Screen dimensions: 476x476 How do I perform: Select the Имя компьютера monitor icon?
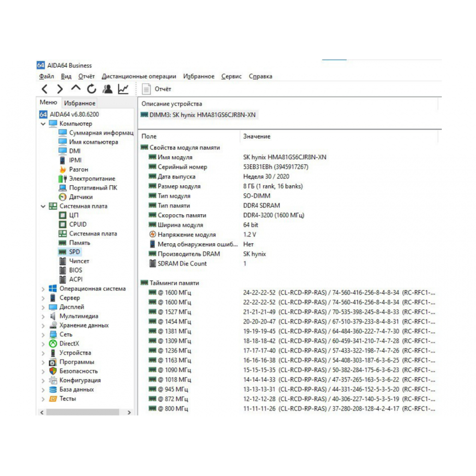pos(62,142)
